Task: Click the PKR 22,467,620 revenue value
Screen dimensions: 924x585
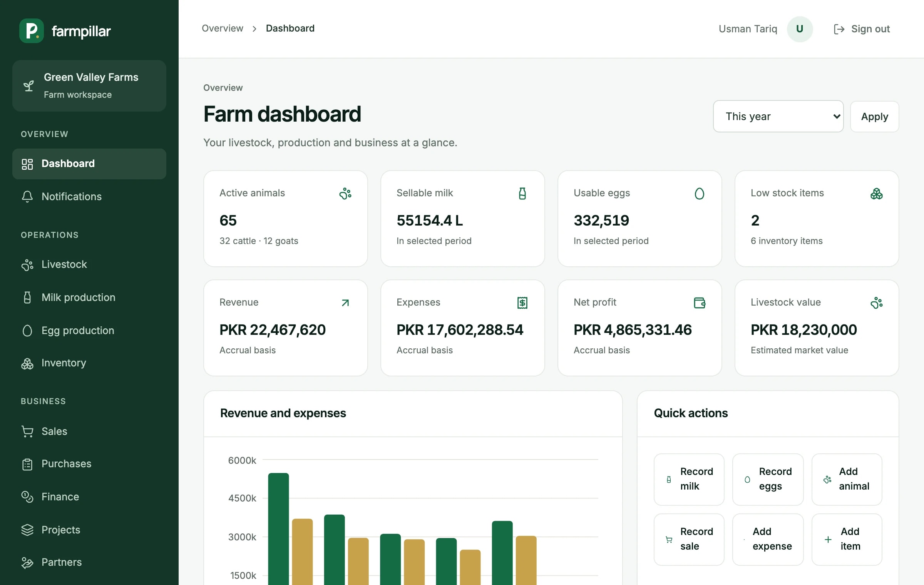Action: pyautogui.click(x=273, y=330)
